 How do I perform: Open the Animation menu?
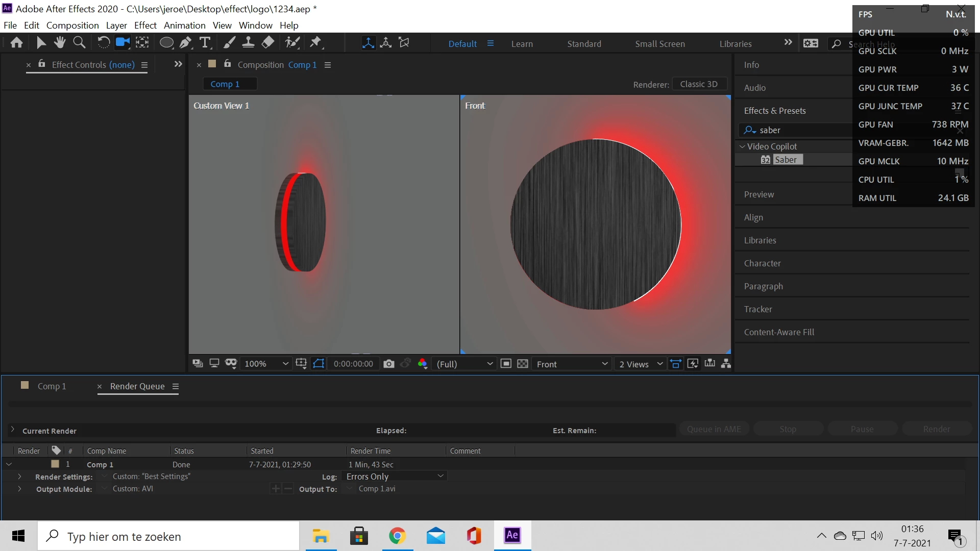coord(184,25)
